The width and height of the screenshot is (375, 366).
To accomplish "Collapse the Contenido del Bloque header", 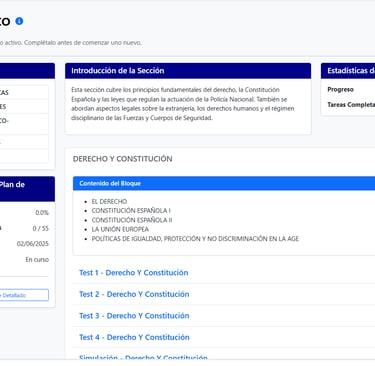I will 224,183.
